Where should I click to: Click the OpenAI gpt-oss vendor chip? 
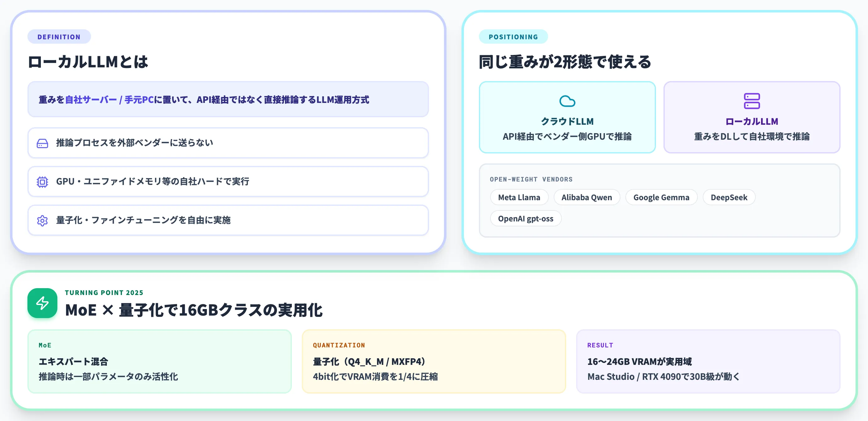[x=526, y=218]
